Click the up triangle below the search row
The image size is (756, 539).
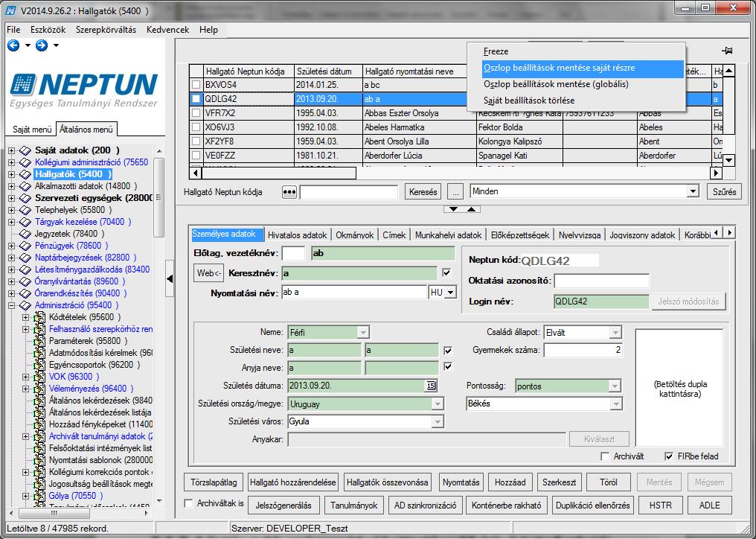pos(472,209)
